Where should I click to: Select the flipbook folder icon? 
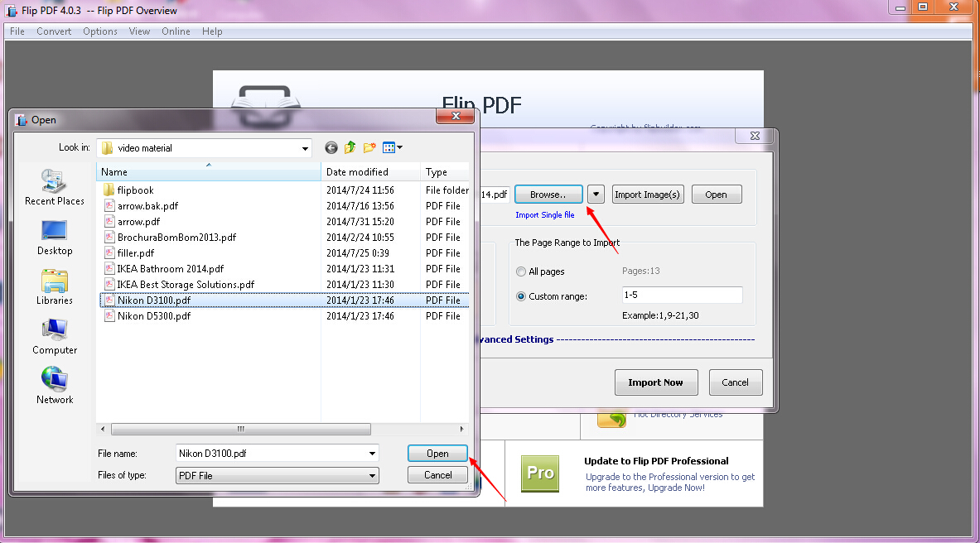pyautogui.click(x=109, y=190)
